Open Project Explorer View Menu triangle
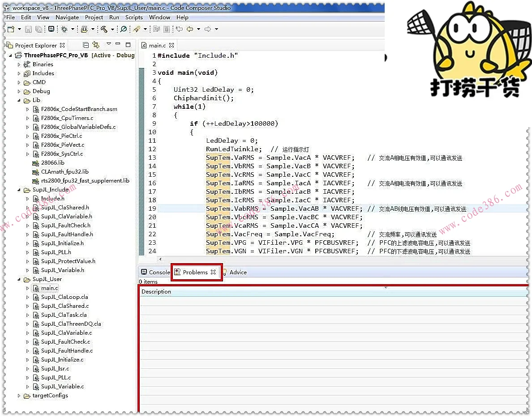The image size is (532, 417). click(108, 44)
